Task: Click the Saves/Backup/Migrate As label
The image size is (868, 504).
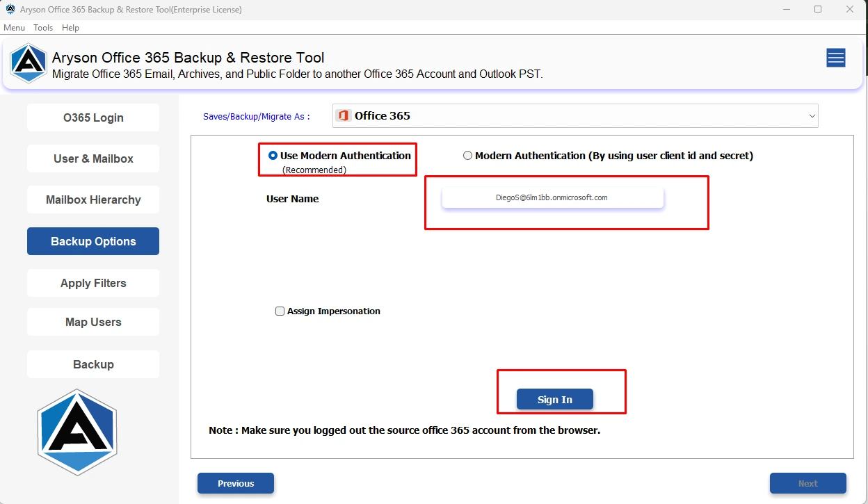Action: click(256, 116)
